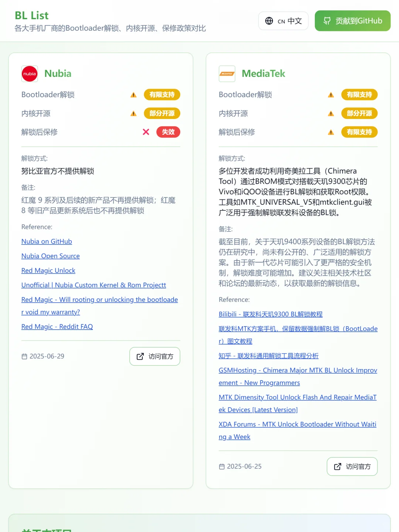Viewport: 399px width, 532px height.
Task: Expand the MediaTek 备注 section
Action: 226,229
